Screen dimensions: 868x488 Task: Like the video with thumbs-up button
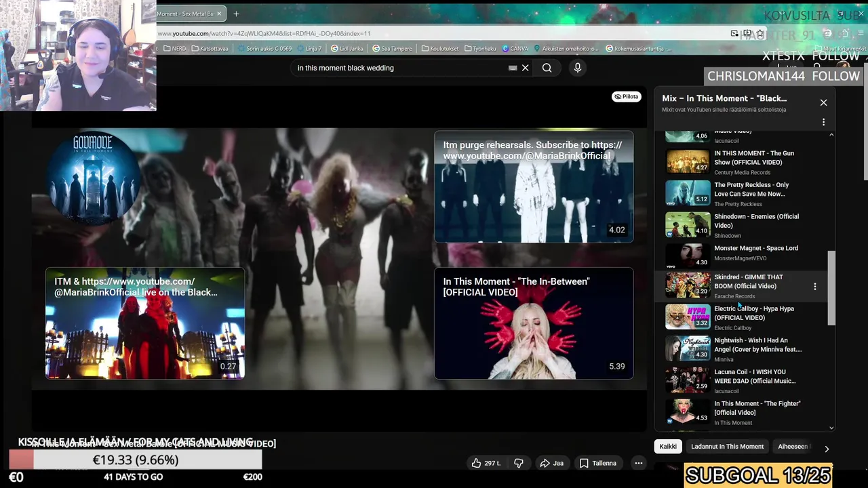coord(486,463)
